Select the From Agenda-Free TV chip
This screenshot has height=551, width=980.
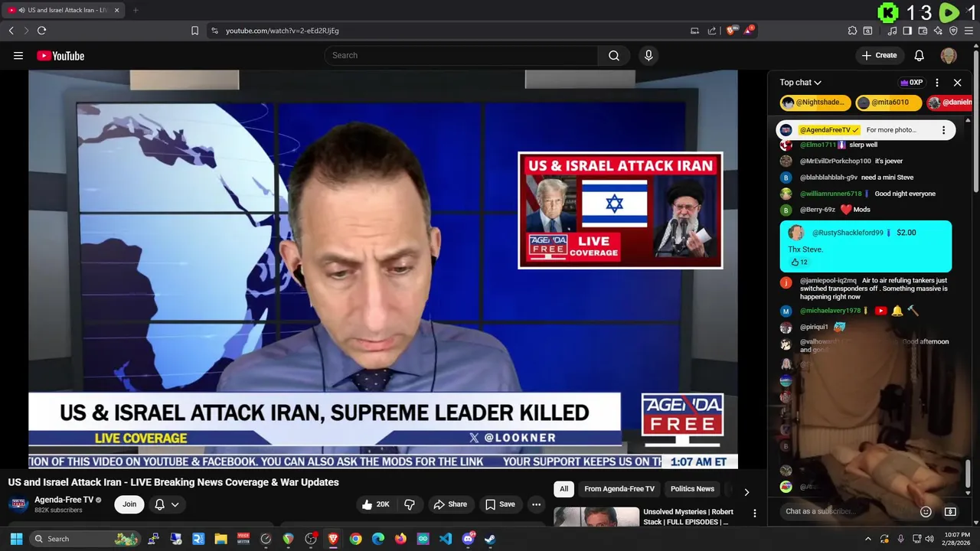[x=619, y=489]
